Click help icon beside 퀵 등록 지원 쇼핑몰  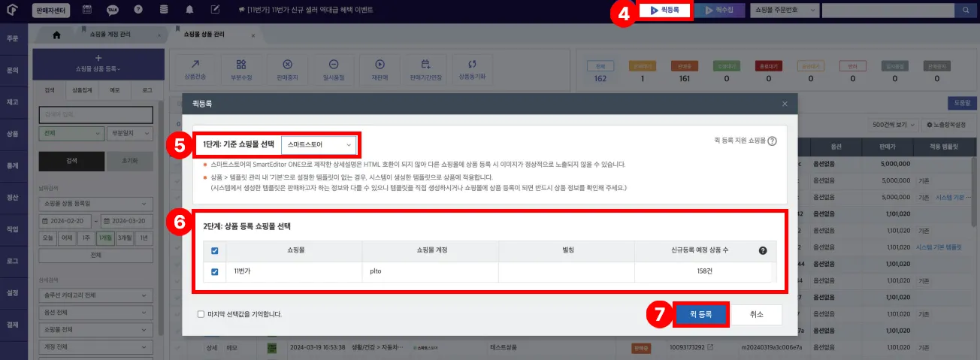coord(772,141)
